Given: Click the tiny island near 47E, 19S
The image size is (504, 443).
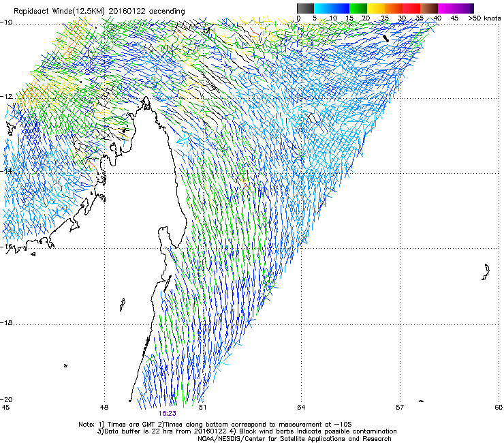Looking at the screenshot, I should [x=65, y=365].
